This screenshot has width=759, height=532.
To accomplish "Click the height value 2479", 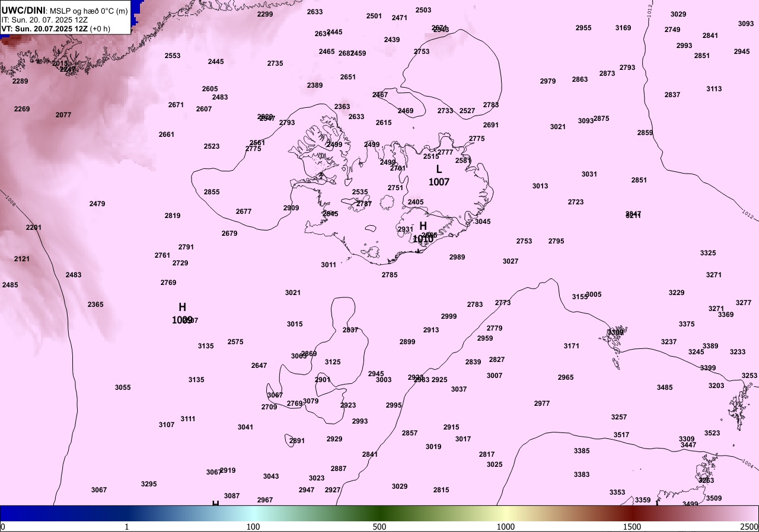I will coord(97,204).
